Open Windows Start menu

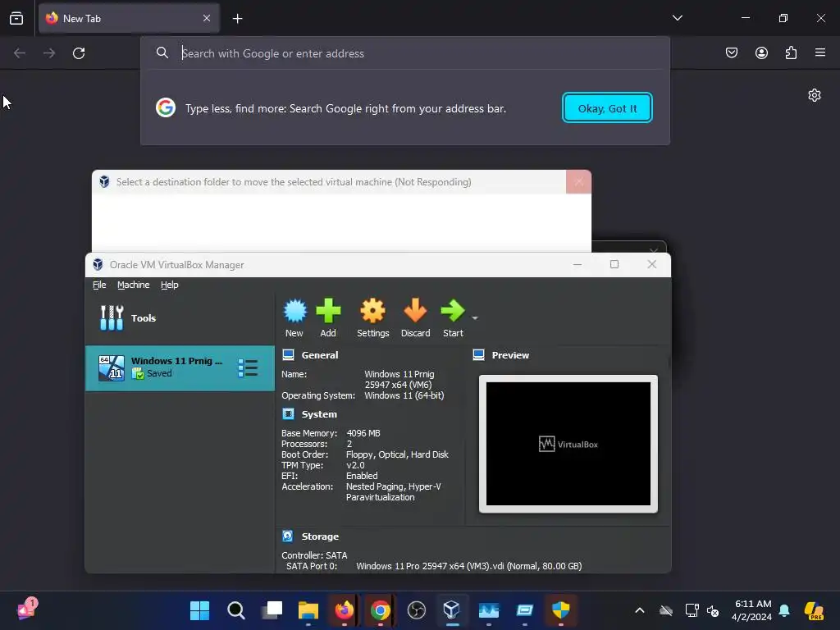tap(200, 610)
